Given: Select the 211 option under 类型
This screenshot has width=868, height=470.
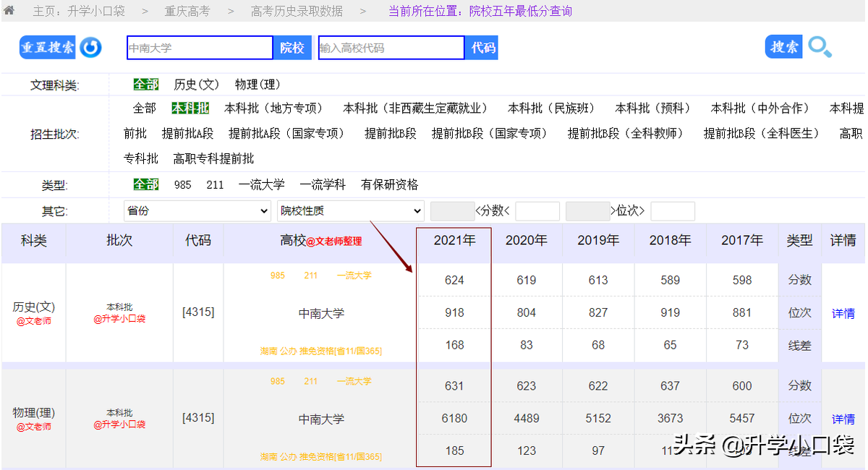Looking at the screenshot, I should point(213,184).
